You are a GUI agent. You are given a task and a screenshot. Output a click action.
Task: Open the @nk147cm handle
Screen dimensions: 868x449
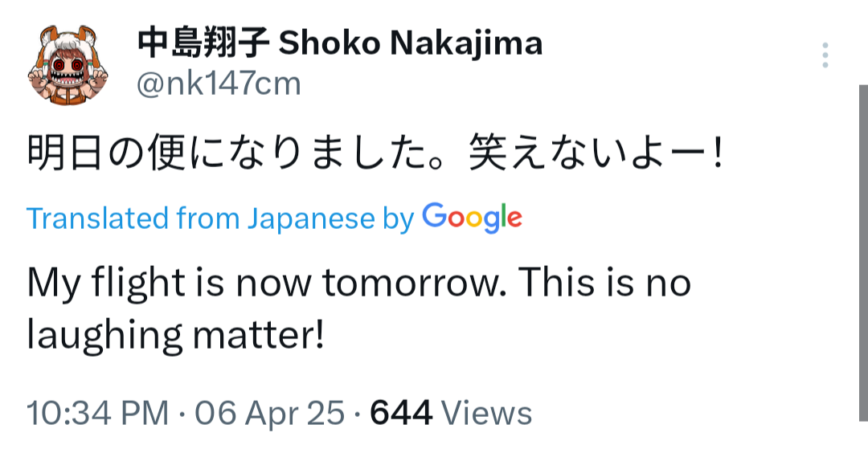point(219,84)
